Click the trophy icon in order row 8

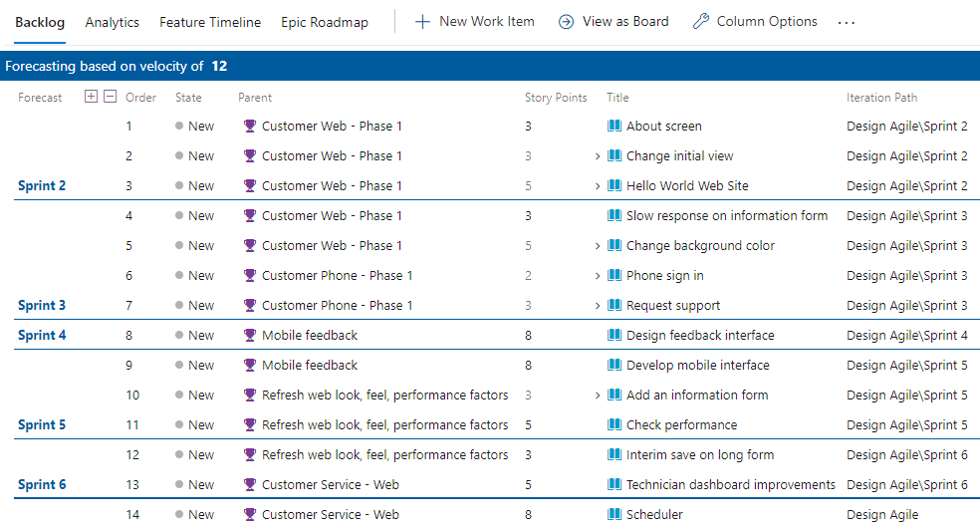[x=250, y=336]
